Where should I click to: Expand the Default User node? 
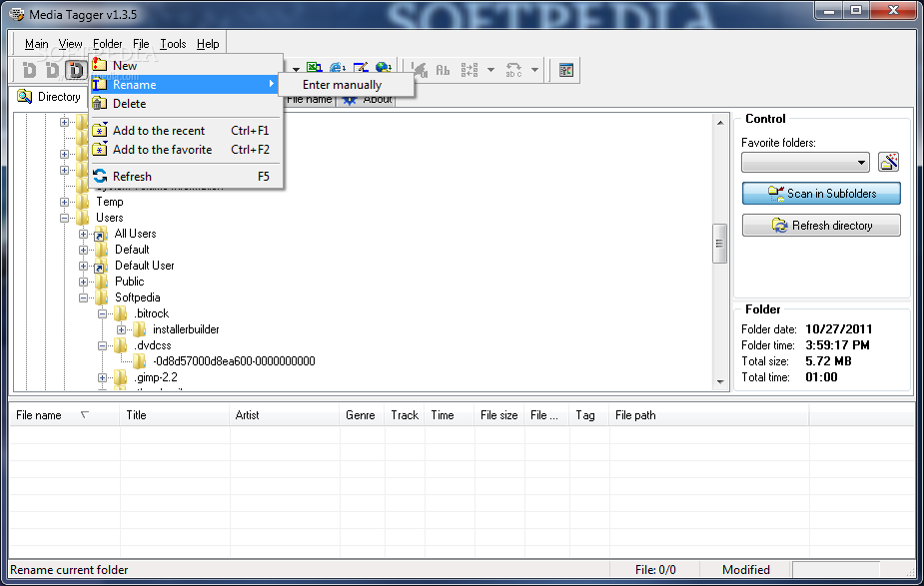pos(83,266)
